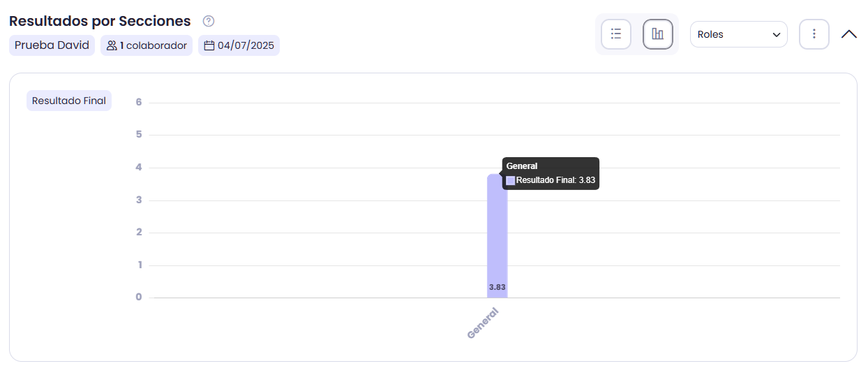This screenshot has height=366, width=868.
Task: Switch to bar chart view
Action: tap(658, 34)
